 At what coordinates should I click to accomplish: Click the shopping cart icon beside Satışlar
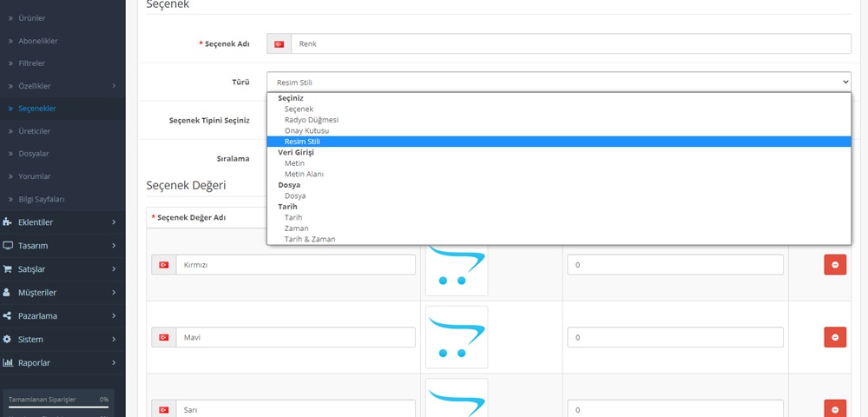click(8, 269)
